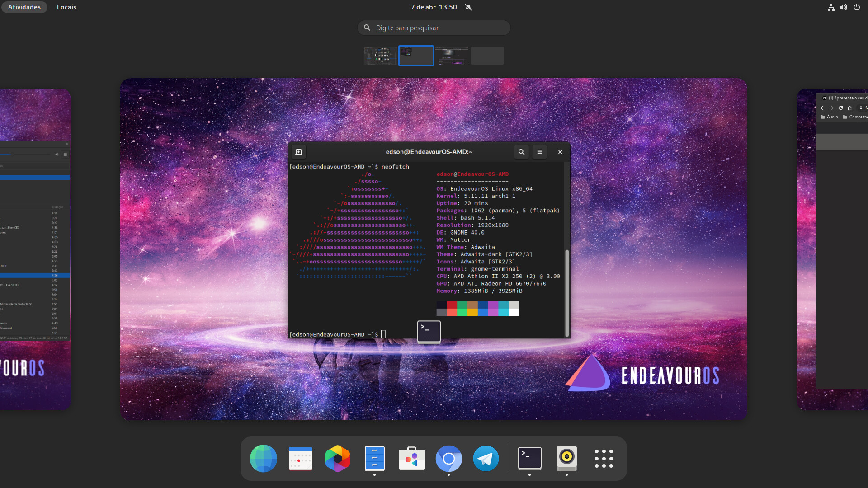The height and width of the screenshot is (488, 868).
Task: Click the new tab icon in terminal header
Action: [299, 152]
